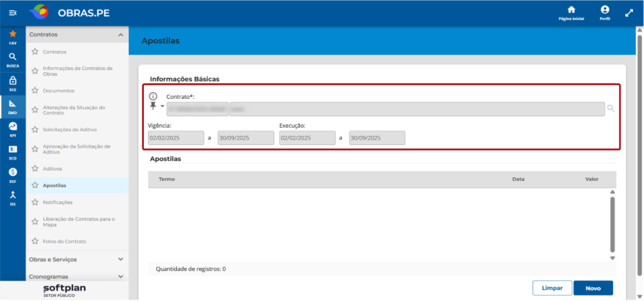The height and width of the screenshot is (301, 644).
Task: Click the Contrato description field
Action: (x=417, y=109)
